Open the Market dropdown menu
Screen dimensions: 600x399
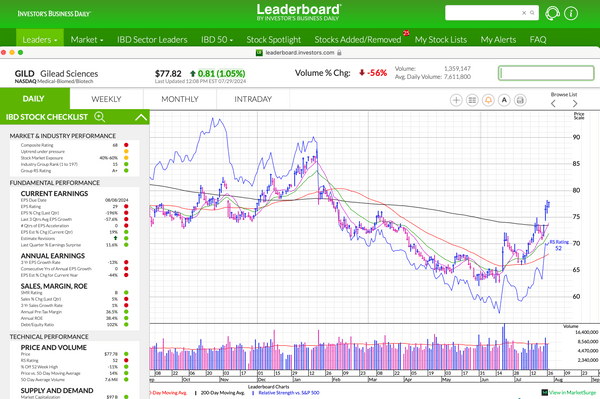pyautogui.click(x=87, y=39)
